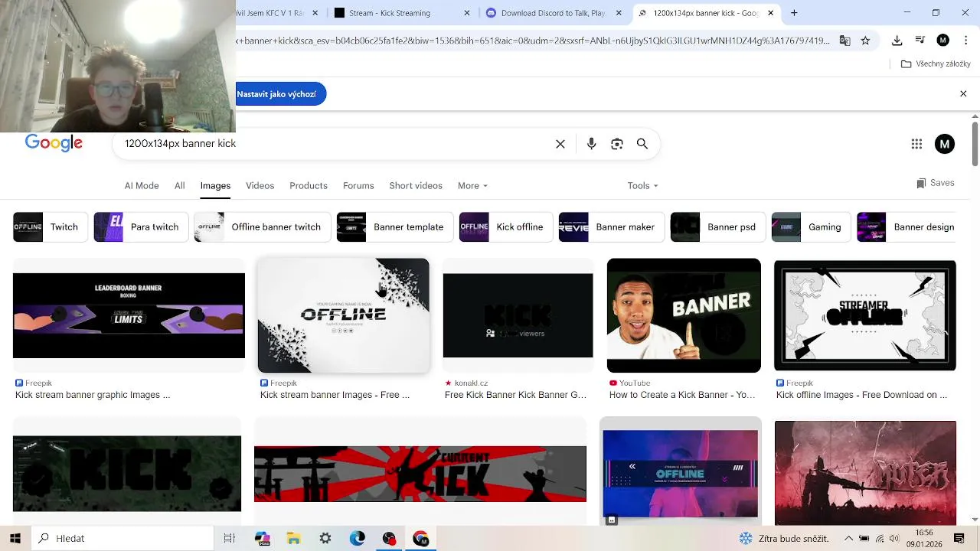The image size is (980, 551).
Task: Open the weather widget Zítra bude sněžit
Action: point(783,538)
